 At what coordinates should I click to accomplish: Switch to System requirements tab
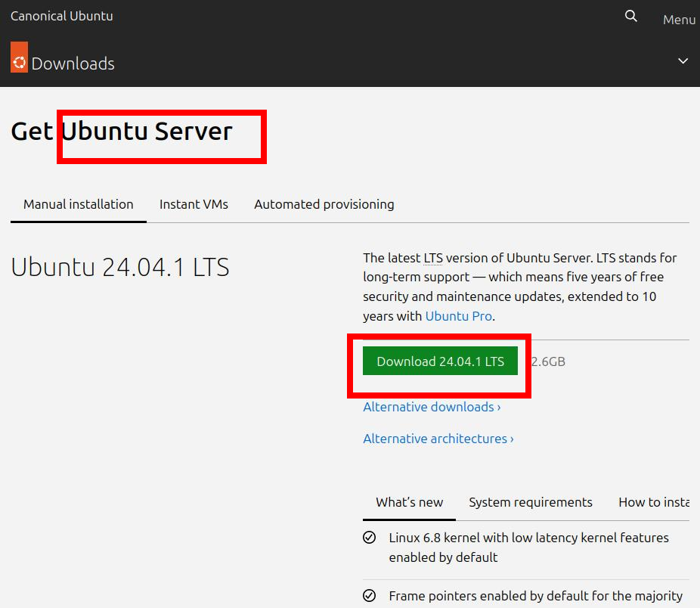click(531, 503)
